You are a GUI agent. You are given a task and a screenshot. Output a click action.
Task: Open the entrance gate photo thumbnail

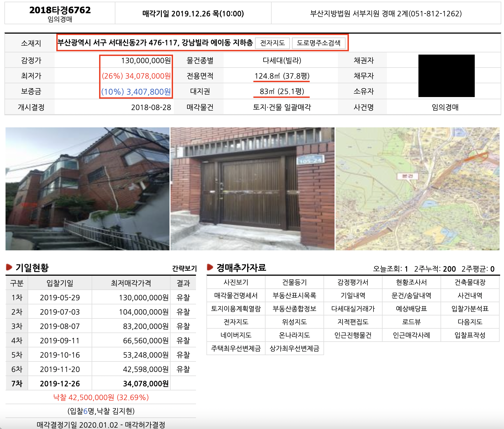click(x=253, y=189)
